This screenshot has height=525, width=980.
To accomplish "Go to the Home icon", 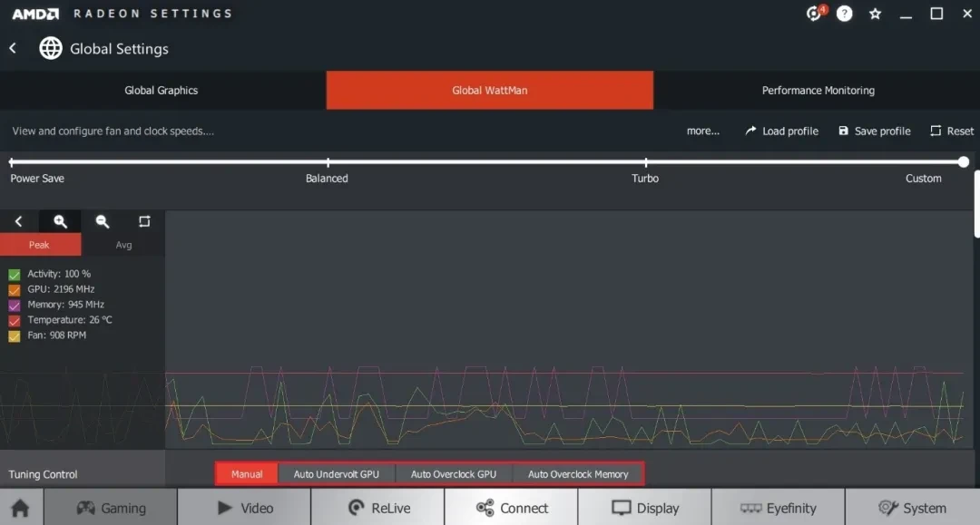I will (x=20, y=508).
